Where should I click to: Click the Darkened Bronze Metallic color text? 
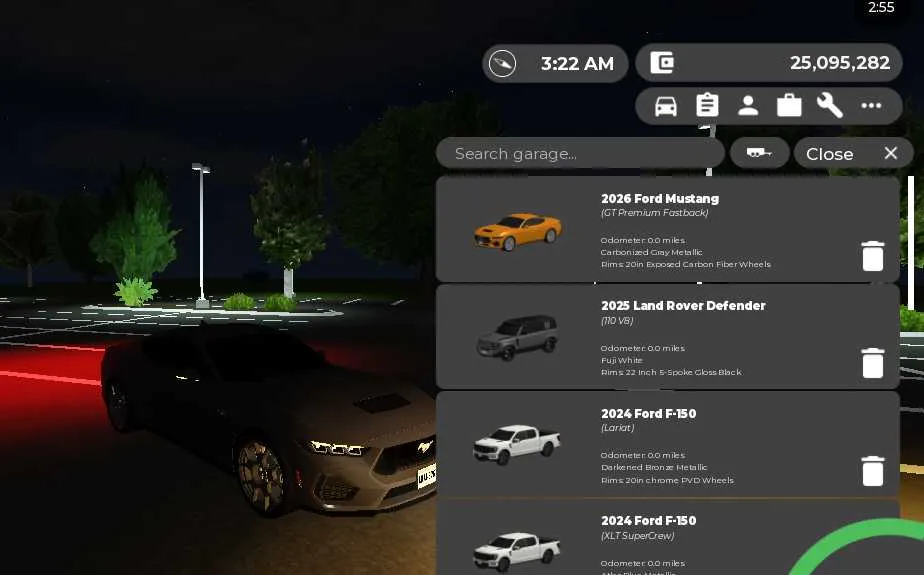coord(654,467)
